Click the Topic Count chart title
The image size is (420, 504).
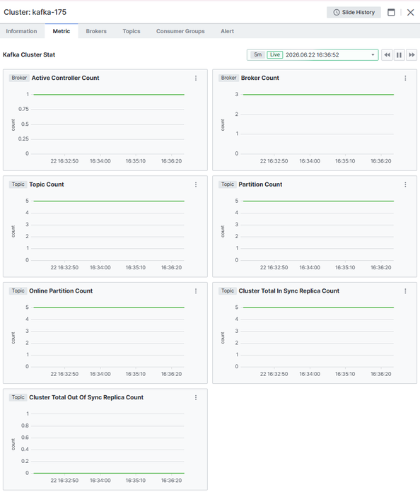(x=47, y=184)
